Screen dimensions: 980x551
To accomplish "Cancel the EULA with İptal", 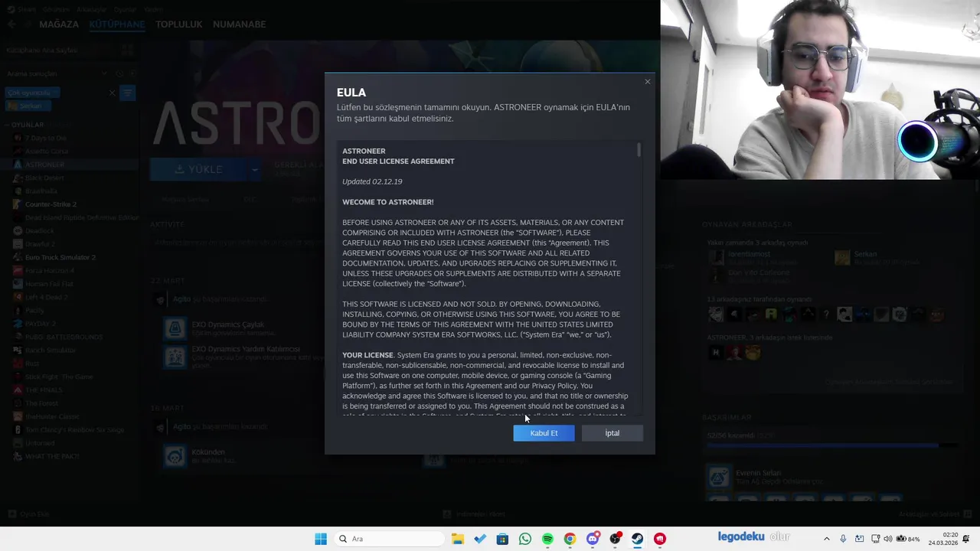I will tap(612, 433).
